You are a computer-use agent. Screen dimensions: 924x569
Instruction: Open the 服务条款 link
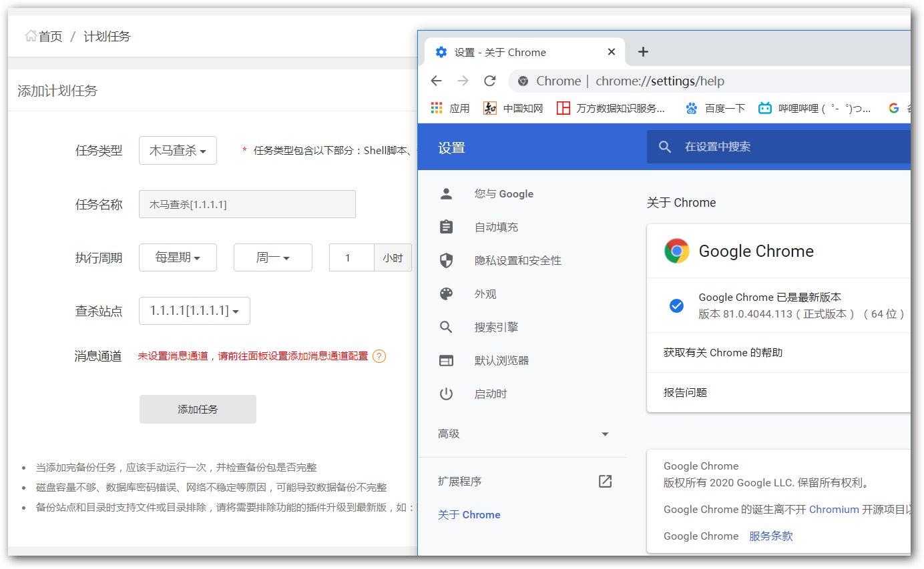(771, 536)
